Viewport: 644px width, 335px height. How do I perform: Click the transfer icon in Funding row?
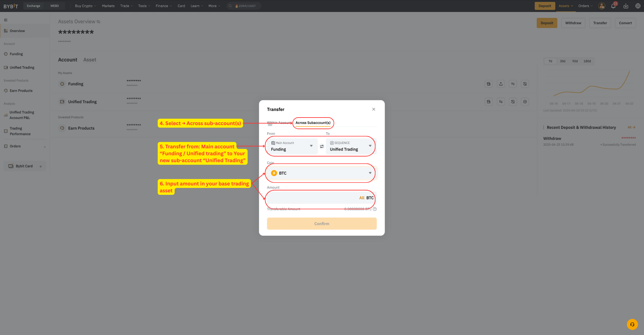tap(513, 84)
